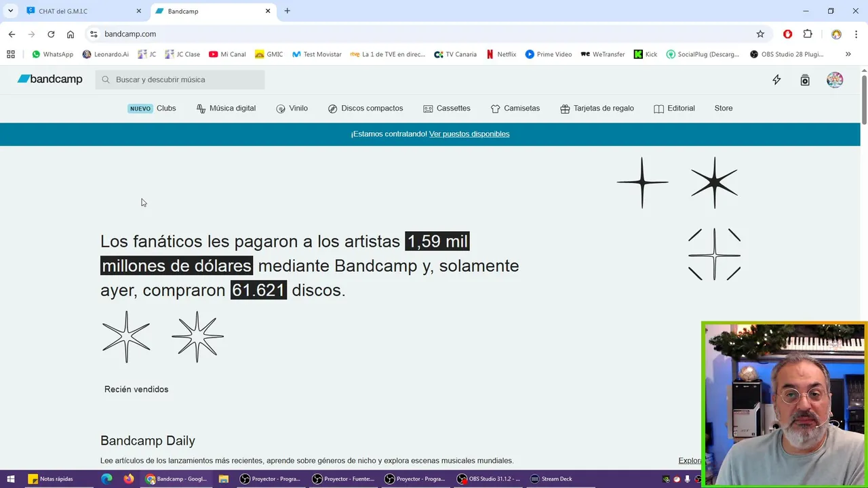Viewport: 868px width, 488px height.
Task: Open the Leonardo.Ai bookmark
Action: [x=105, y=54]
